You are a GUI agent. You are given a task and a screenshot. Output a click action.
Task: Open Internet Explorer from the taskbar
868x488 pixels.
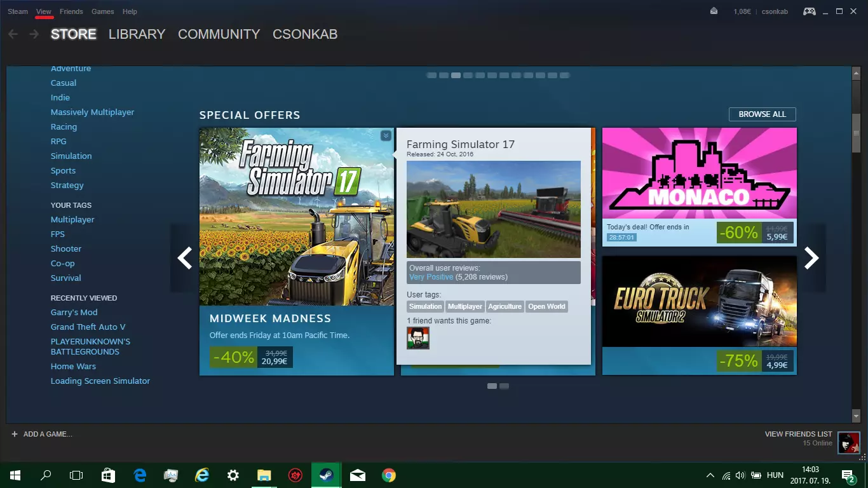(202, 475)
